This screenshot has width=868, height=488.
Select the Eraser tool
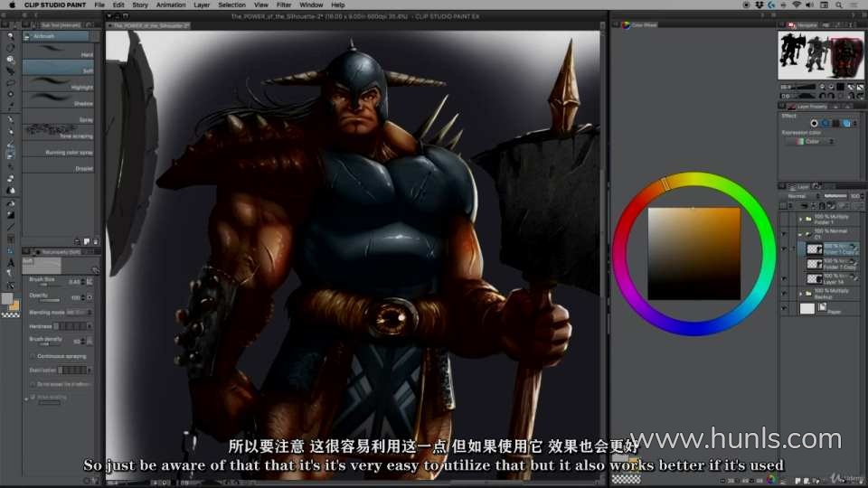(x=10, y=179)
